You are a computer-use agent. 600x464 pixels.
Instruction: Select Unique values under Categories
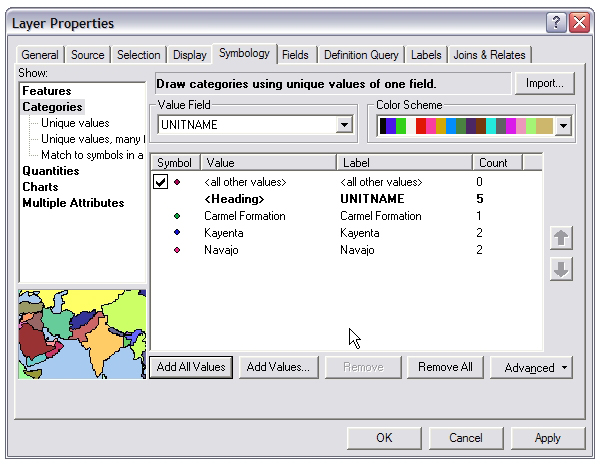75,123
